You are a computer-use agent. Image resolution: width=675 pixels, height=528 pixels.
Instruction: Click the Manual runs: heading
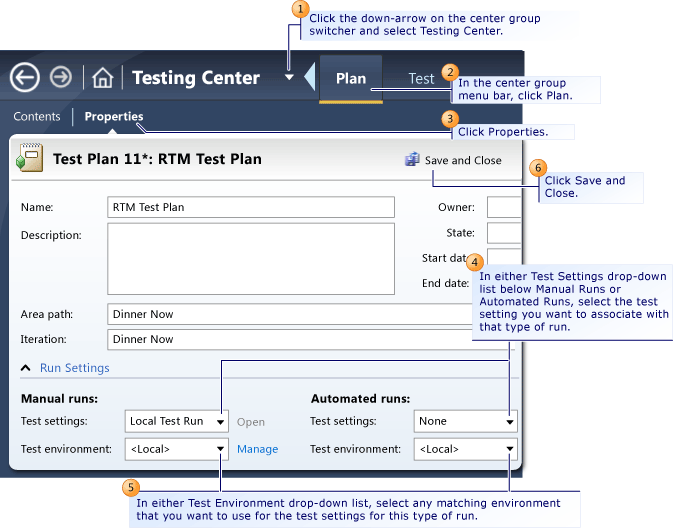click(59, 398)
